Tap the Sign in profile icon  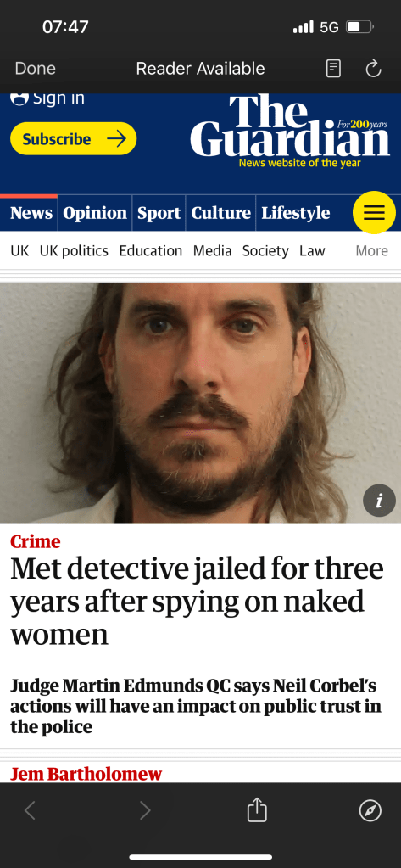pos(19,99)
